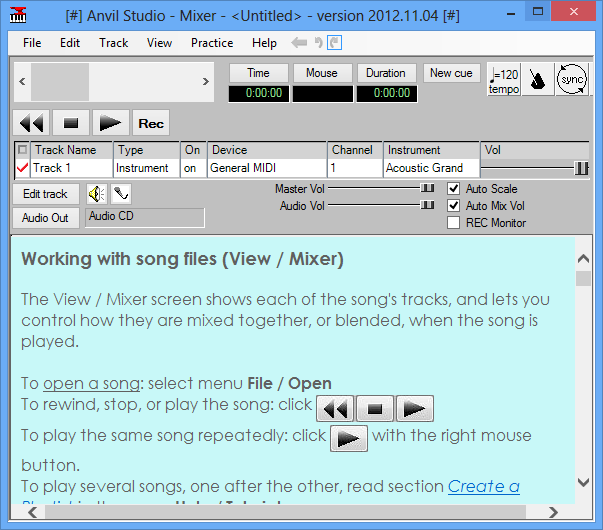The height and width of the screenshot is (530, 603).
Task: Toggle the Track 1 'on' state cell
Action: [x=193, y=168]
